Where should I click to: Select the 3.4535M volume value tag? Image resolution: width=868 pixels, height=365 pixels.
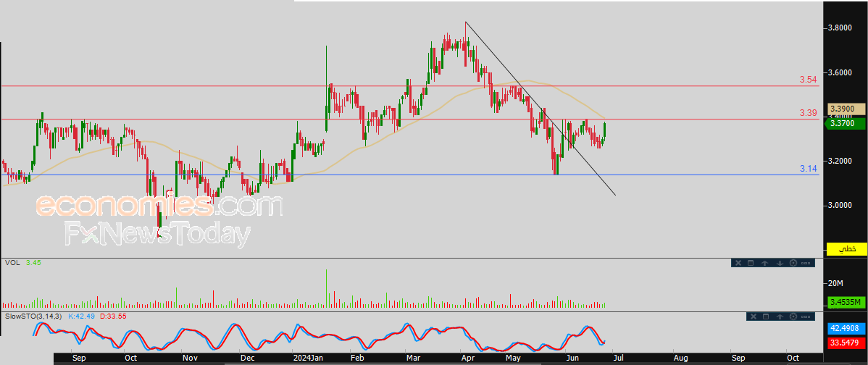point(846,301)
